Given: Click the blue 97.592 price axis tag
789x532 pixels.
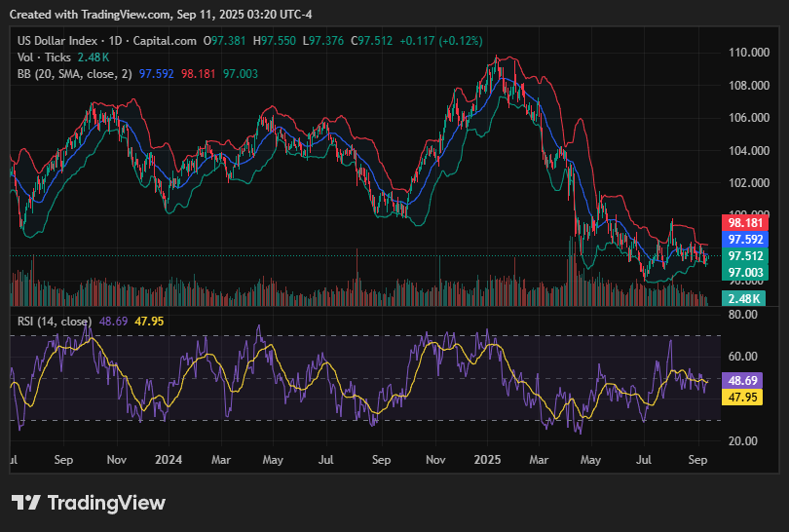Looking at the screenshot, I should (745, 240).
